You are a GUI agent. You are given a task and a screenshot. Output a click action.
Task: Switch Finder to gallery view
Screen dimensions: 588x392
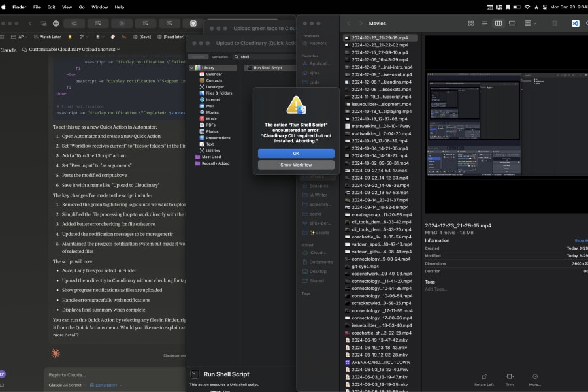pos(512,24)
